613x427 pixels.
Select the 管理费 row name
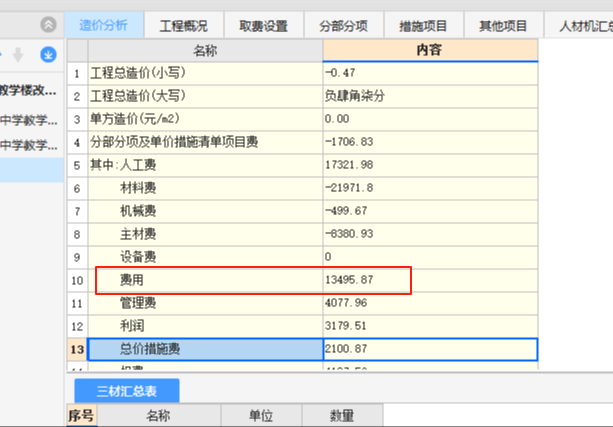click(x=205, y=303)
